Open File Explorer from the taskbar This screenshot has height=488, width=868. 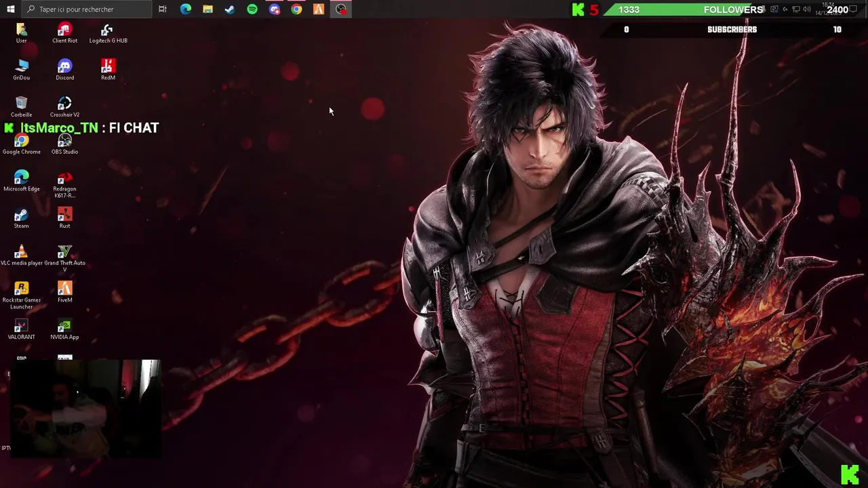pyautogui.click(x=208, y=9)
